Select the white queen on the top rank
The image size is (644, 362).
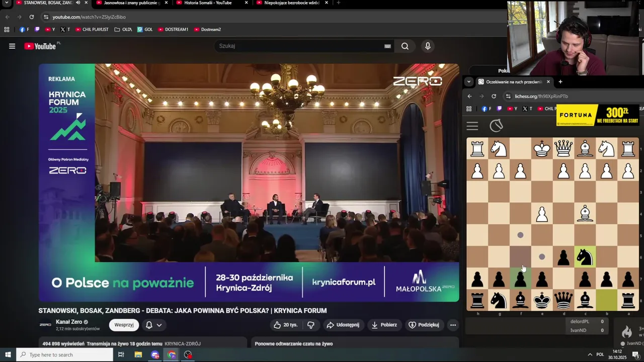tap(563, 149)
